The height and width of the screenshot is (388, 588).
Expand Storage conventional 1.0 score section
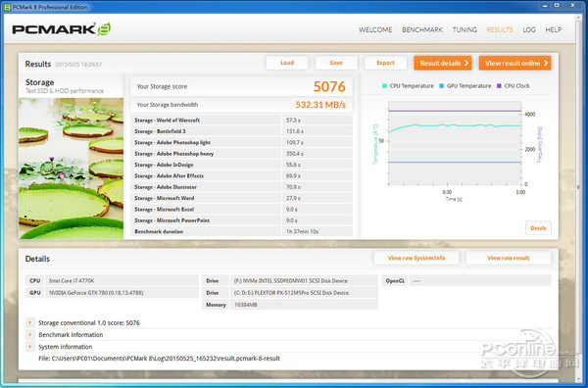(30, 322)
